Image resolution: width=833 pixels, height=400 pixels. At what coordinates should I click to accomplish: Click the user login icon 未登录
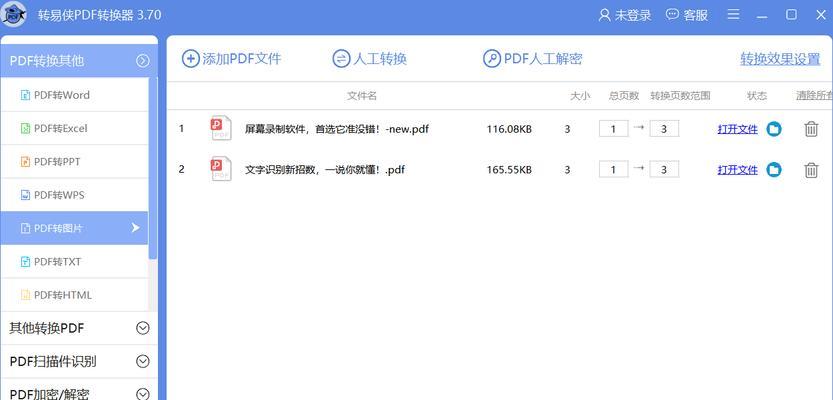[605, 15]
